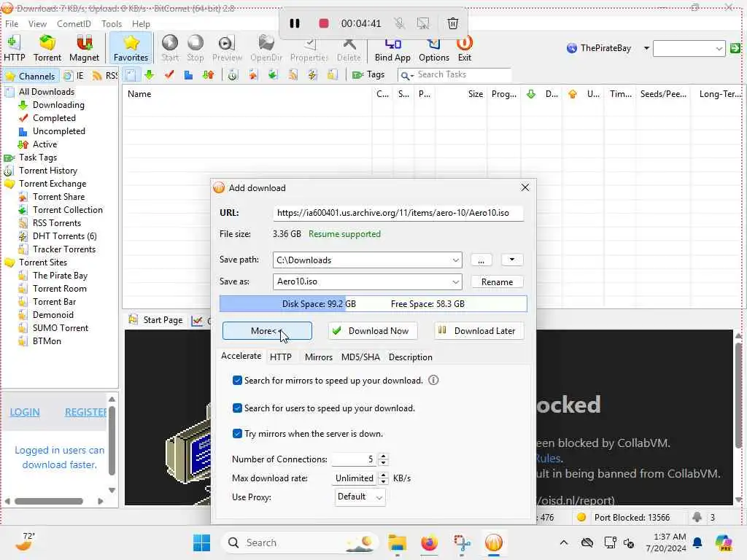Viewport: 747px width, 560px height.
Task: Delete the recording with trash icon
Action: 453,23
